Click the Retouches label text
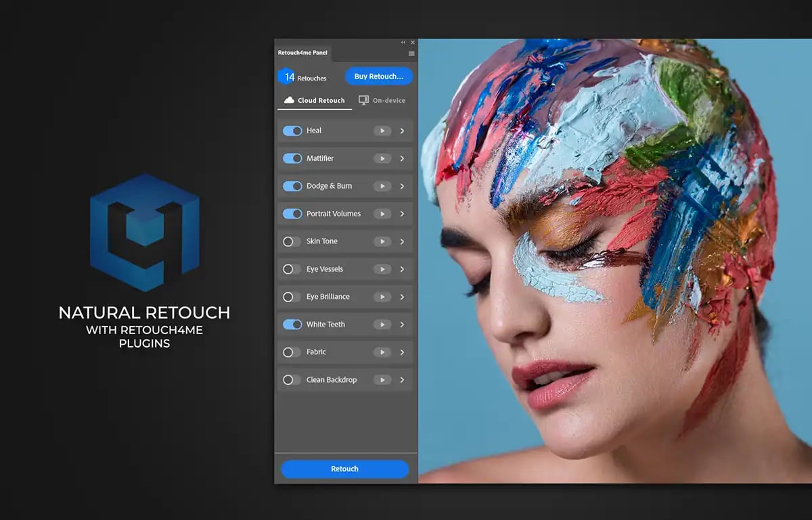812x520 pixels. pyautogui.click(x=312, y=78)
